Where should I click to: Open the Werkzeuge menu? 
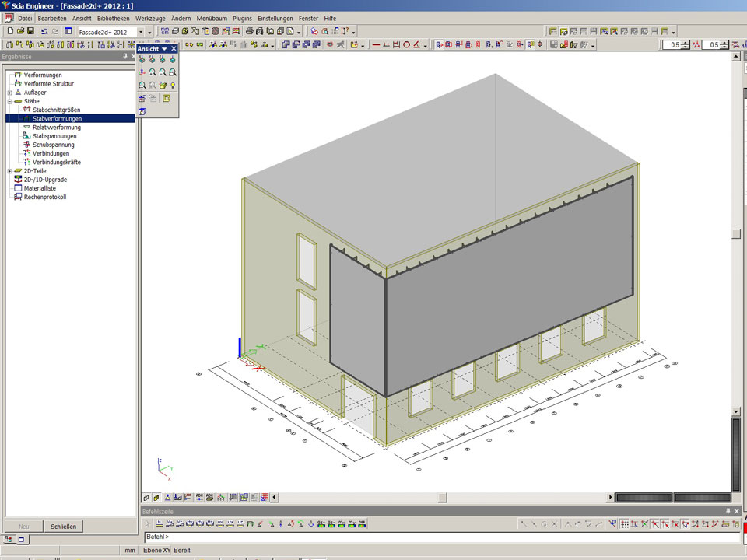click(150, 18)
